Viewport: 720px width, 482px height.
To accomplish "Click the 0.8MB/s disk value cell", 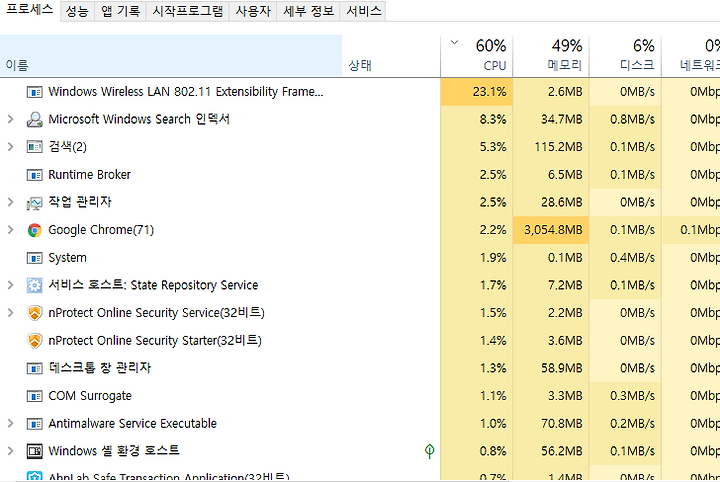I will [x=625, y=119].
